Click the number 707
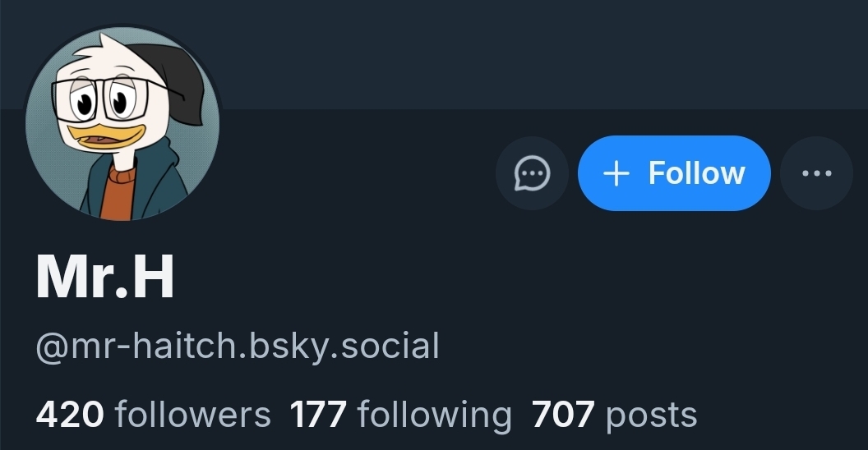 click(x=563, y=415)
